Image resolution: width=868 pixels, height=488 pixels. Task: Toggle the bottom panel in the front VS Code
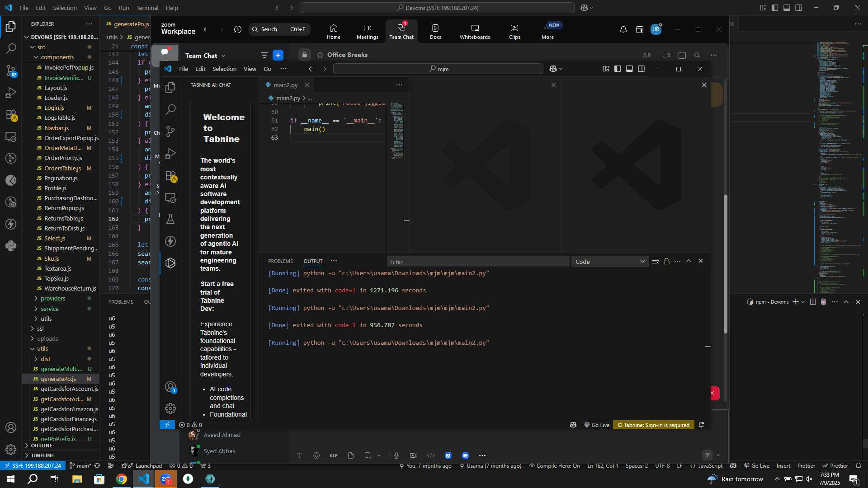(629, 69)
